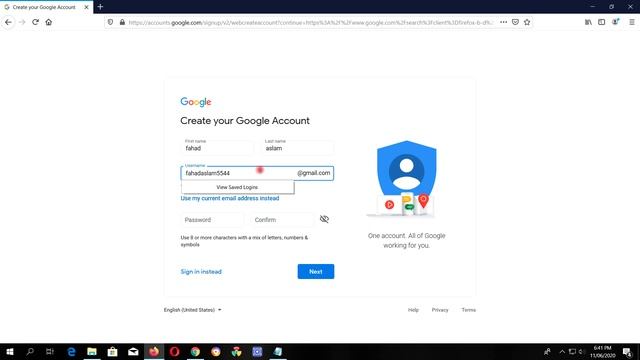
Task: Click the Username field with fahadaslam5544
Action: (x=257, y=173)
